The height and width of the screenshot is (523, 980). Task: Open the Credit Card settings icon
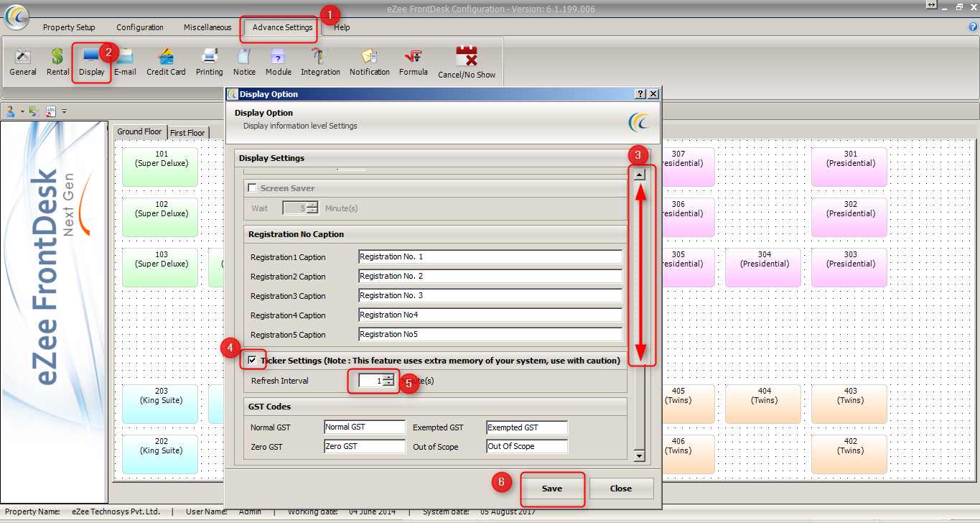tap(166, 57)
